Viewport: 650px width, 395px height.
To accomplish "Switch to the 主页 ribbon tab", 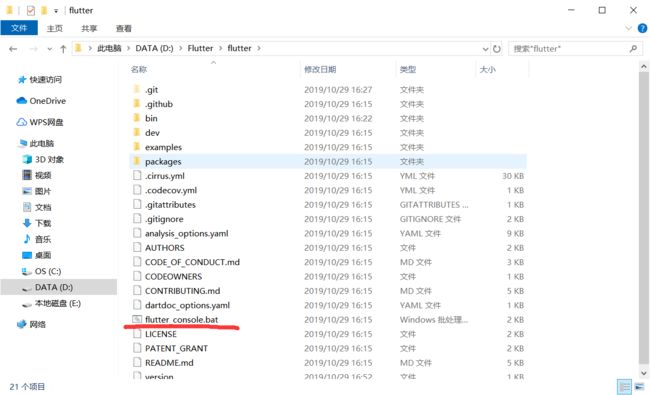I will point(54,28).
